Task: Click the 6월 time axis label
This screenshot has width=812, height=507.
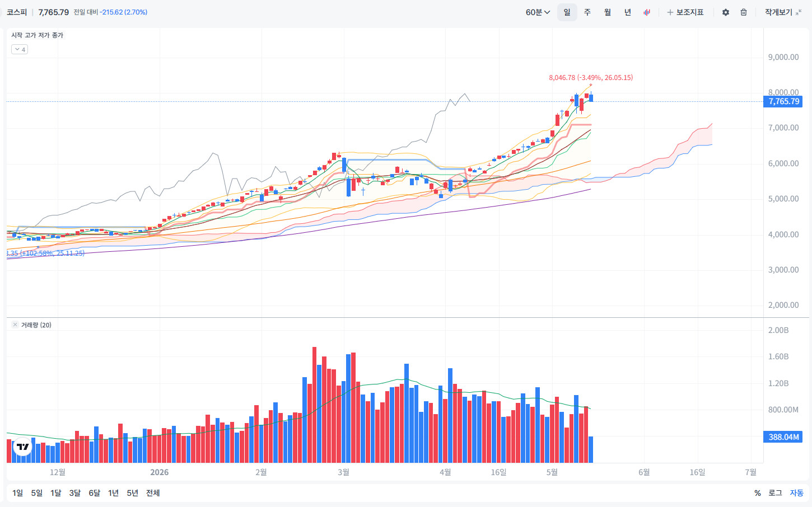Action: coord(644,472)
